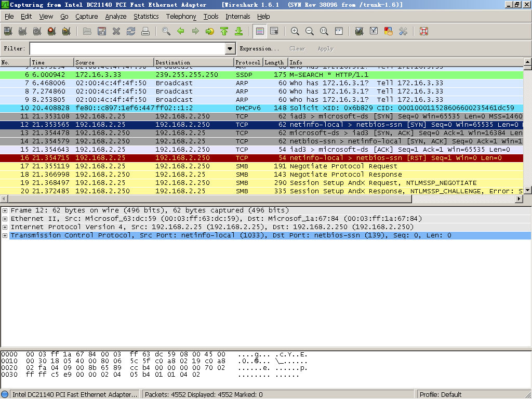This screenshot has height=399, width=532.
Task: Click the Clear filter button
Action: coord(297,48)
